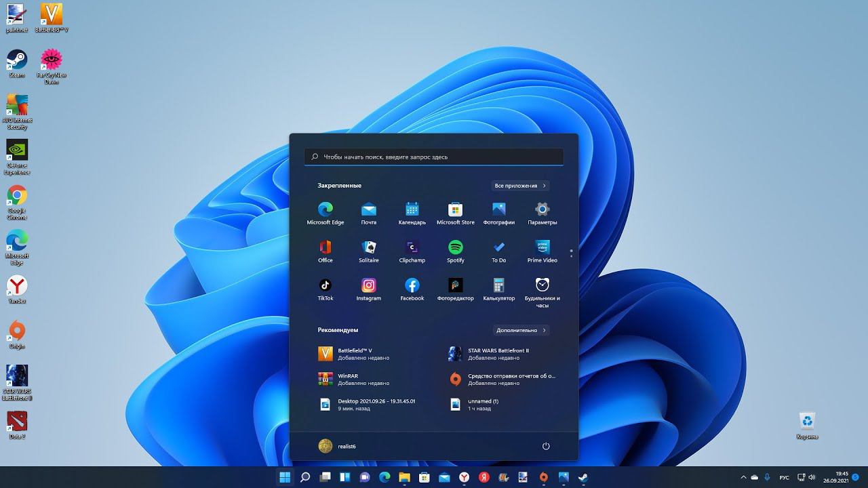868x488 pixels.
Task: Open pinned Microsoft Store tile in Start menu
Action: click(x=456, y=213)
